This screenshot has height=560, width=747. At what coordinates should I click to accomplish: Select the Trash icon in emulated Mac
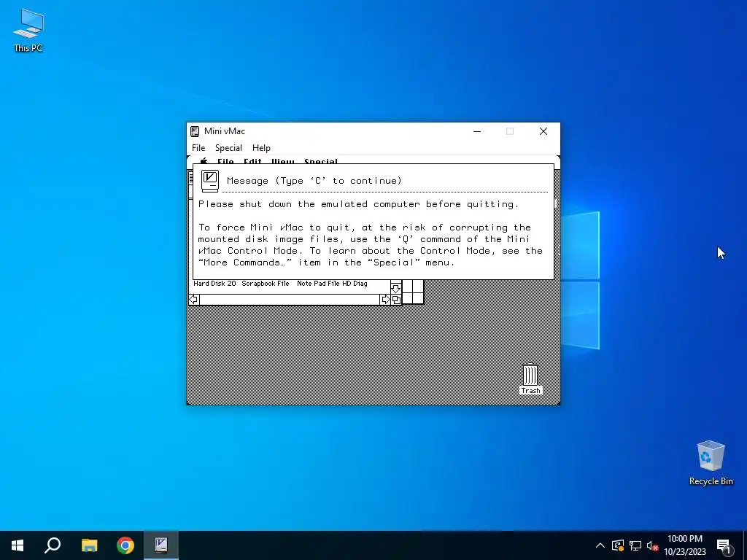tap(530, 378)
